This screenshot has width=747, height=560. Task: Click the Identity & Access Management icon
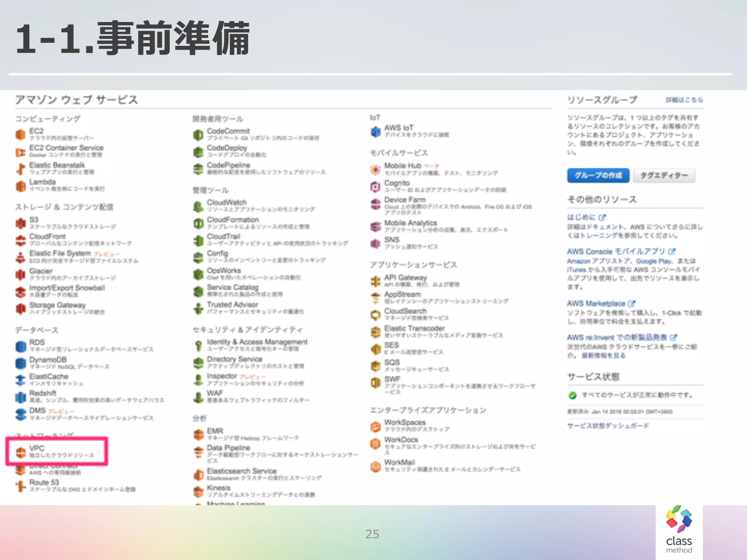[198, 346]
